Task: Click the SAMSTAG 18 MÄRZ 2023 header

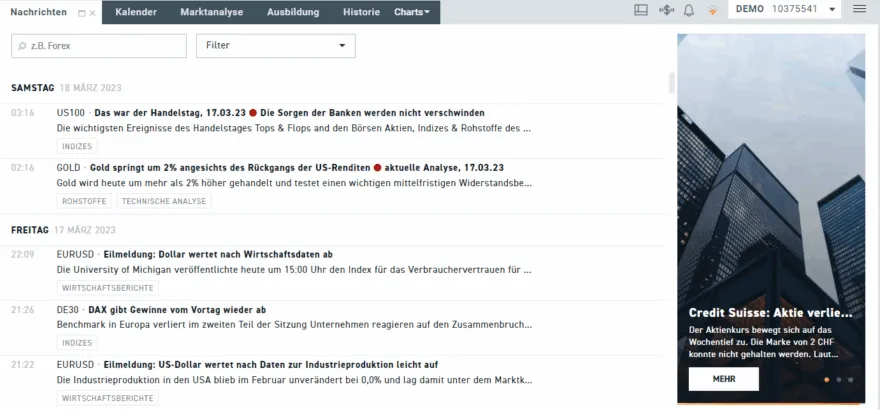Action: (66, 88)
